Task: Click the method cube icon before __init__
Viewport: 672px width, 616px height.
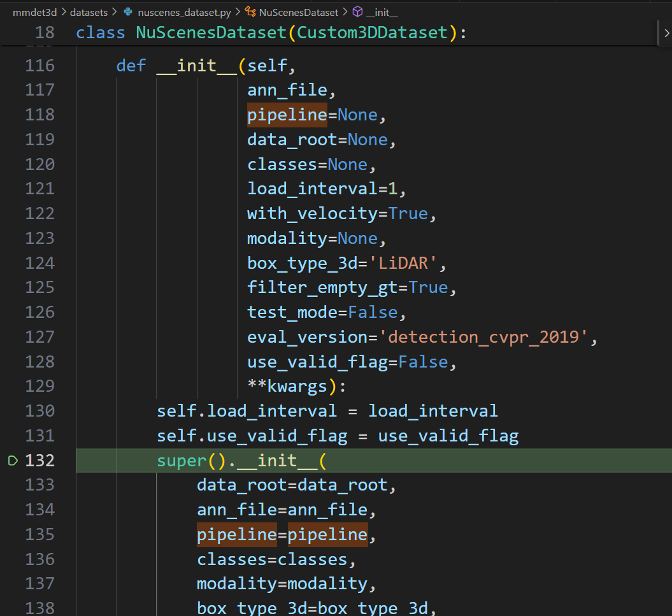Action: [357, 12]
